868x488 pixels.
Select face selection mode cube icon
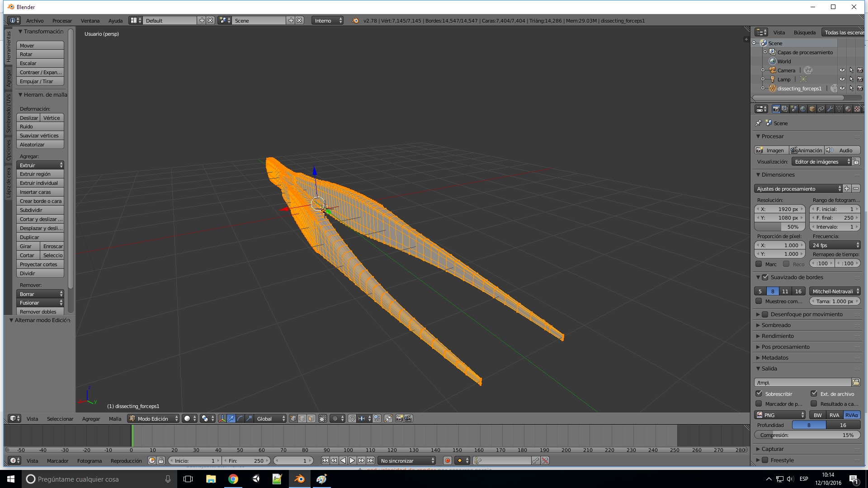click(311, 418)
